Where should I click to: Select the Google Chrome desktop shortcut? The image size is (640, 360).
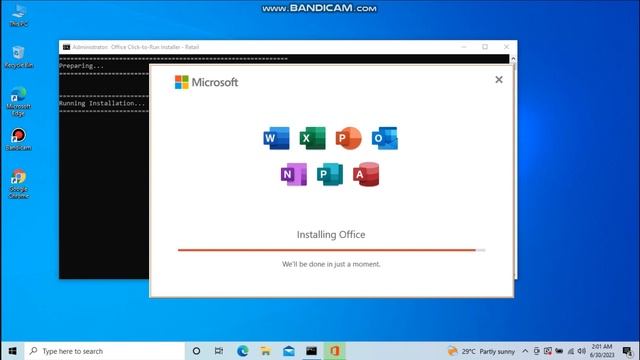click(19, 184)
